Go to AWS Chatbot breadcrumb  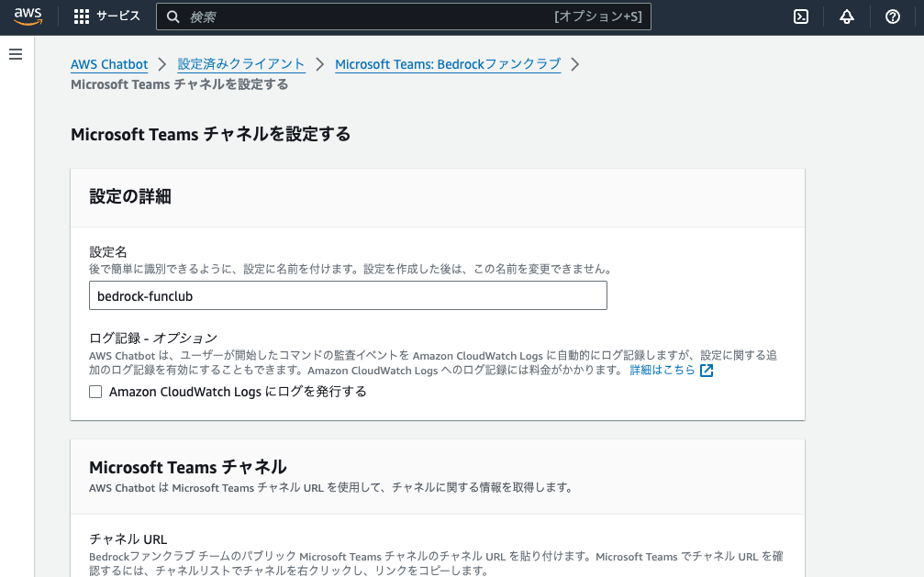pyautogui.click(x=109, y=64)
